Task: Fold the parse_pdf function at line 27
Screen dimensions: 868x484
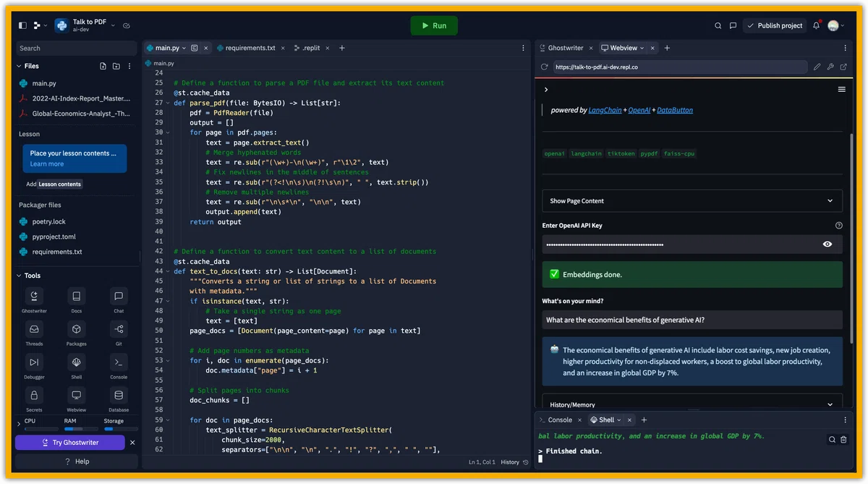Action: click(168, 103)
